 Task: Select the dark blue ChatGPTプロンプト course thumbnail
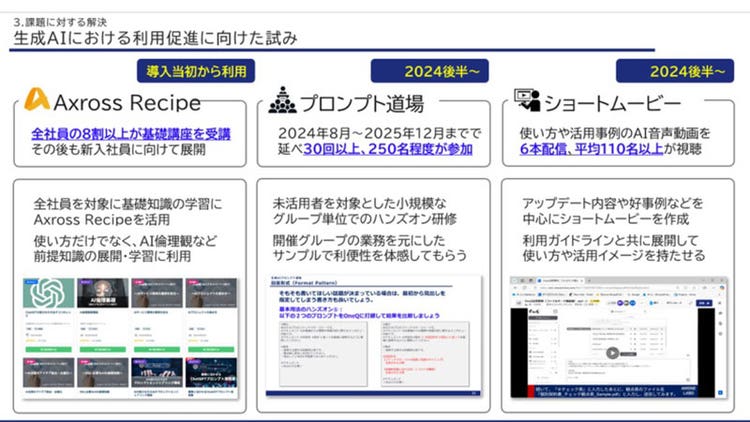(211, 372)
